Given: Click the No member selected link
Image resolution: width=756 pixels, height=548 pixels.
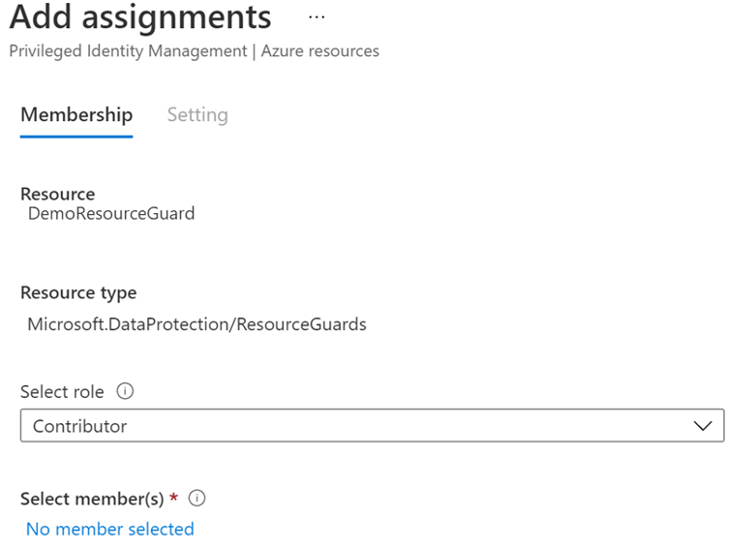Looking at the screenshot, I should point(110,530).
